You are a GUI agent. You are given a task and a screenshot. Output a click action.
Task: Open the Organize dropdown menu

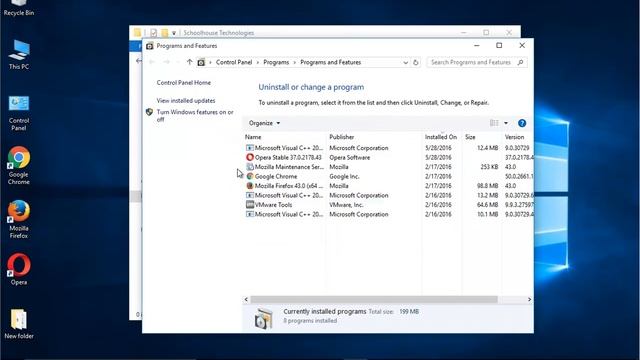[x=264, y=123]
